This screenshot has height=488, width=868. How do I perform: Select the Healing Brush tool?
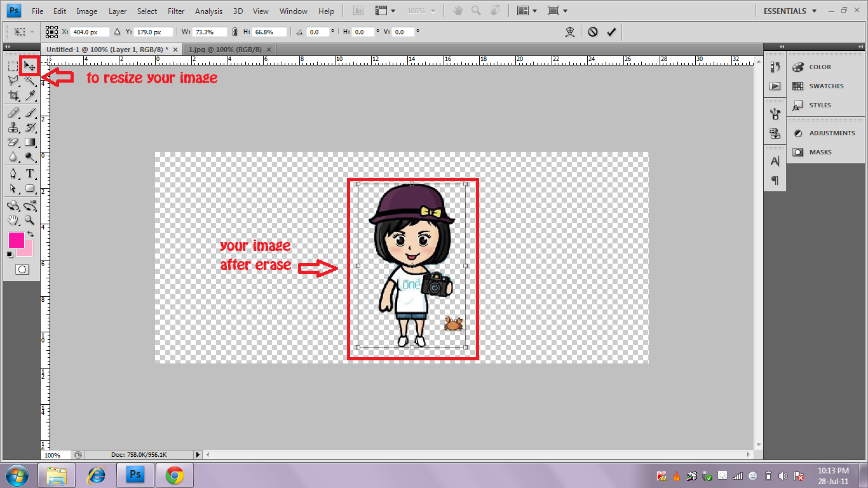(x=13, y=113)
